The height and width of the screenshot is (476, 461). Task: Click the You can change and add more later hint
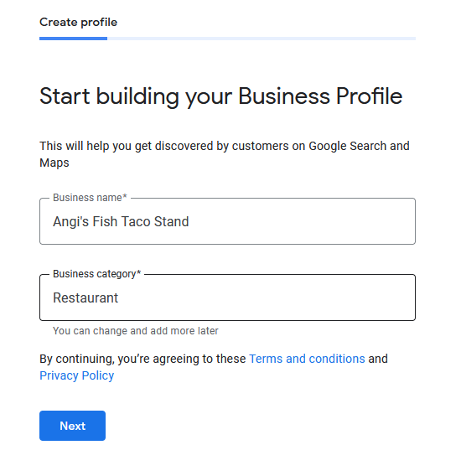tap(136, 331)
